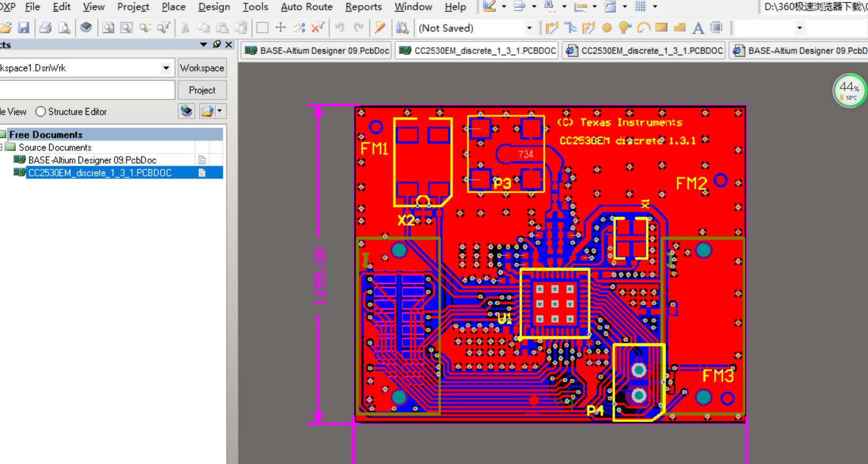868x464 pixels.
Task: Click the compile/refresh panel icon button
Action: (x=187, y=111)
